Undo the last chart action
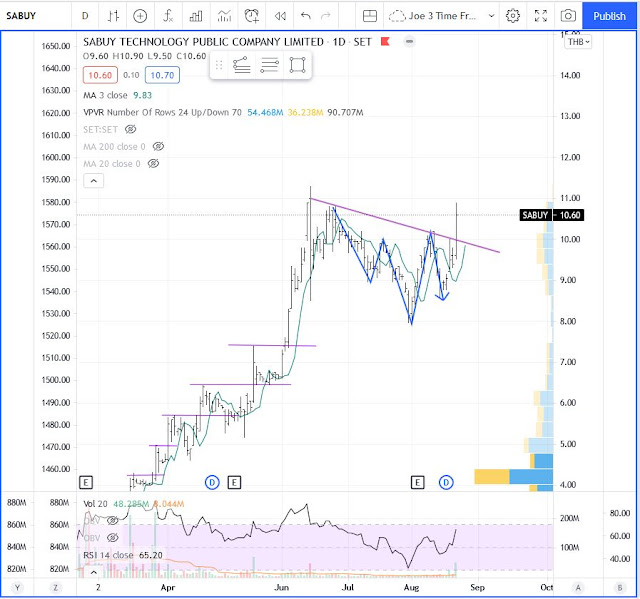Image resolution: width=640 pixels, height=599 pixels. (x=306, y=16)
